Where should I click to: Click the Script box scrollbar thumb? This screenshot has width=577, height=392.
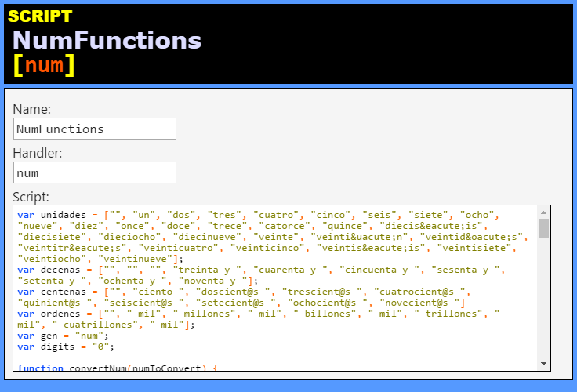click(x=543, y=228)
